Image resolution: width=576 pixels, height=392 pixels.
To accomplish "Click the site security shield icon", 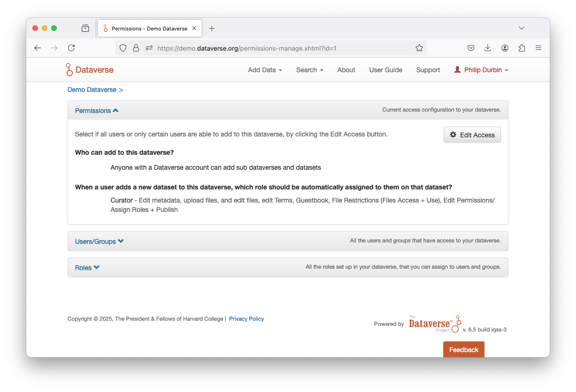I will pyautogui.click(x=123, y=48).
